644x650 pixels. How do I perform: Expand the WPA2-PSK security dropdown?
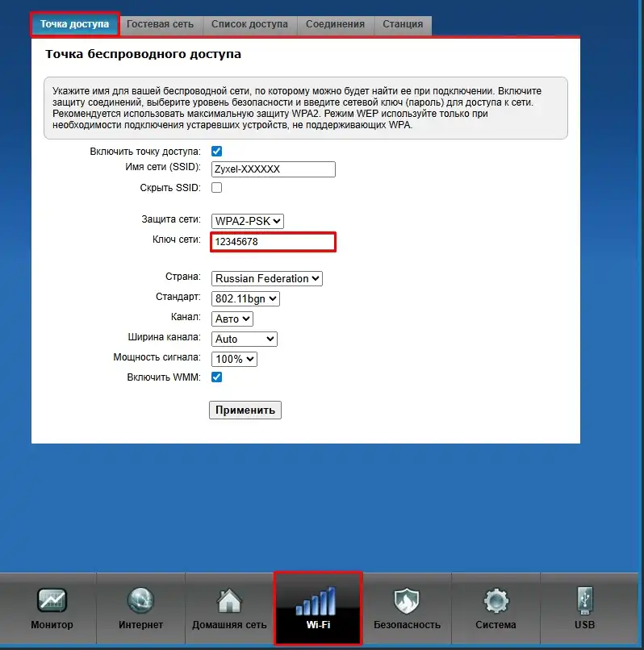[x=248, y=221]
